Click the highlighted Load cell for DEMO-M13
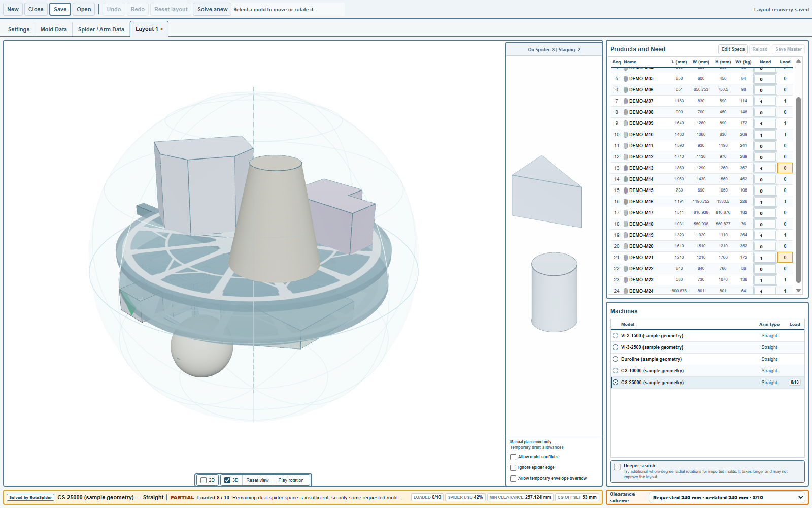 coord(785,168)
